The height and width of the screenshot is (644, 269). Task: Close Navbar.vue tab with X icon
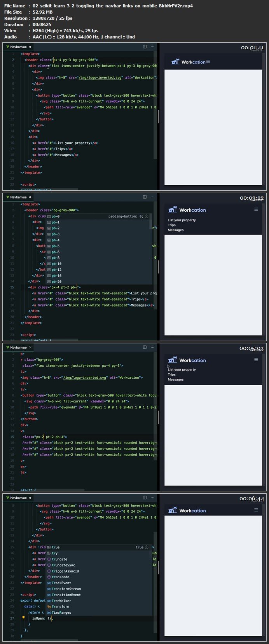coord(30,347)
